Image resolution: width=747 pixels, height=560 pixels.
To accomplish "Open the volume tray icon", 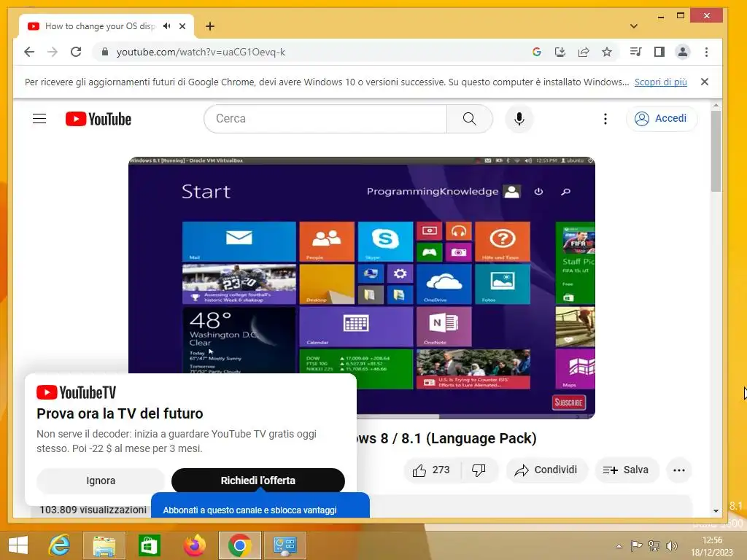I will (x=671, y=546).
